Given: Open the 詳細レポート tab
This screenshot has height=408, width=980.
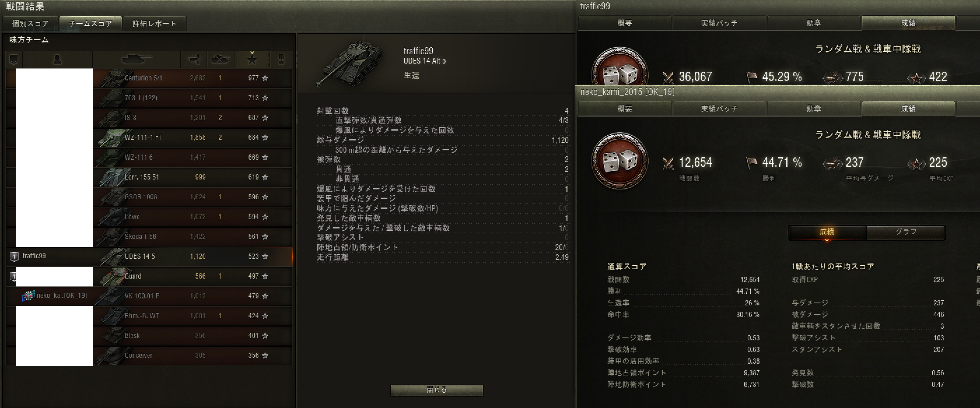Looking at the screenshot, I should 154,24.
